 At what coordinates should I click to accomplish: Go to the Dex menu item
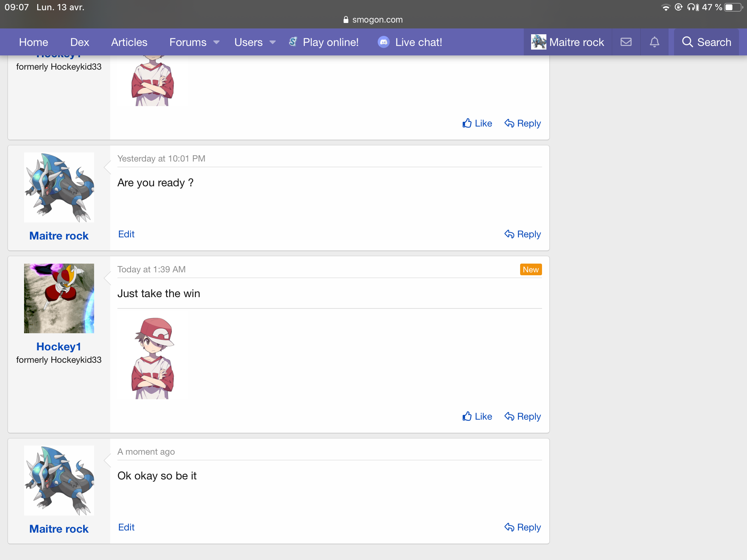coord(80,42)
